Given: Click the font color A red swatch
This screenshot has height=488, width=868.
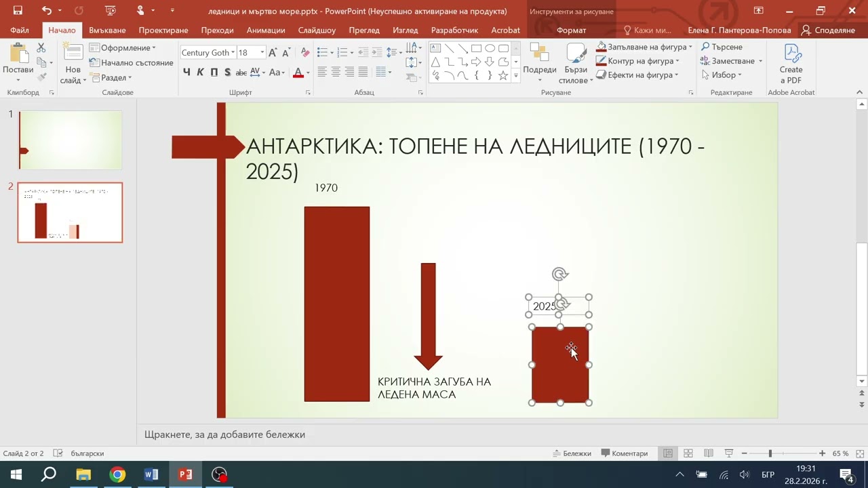Looking at the screenshot, I should [298, 73].
